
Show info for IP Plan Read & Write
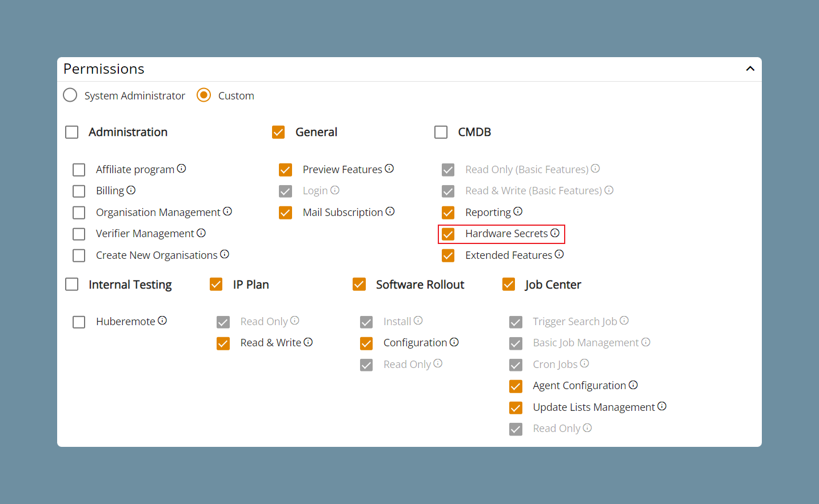click(x=308, y=342)
